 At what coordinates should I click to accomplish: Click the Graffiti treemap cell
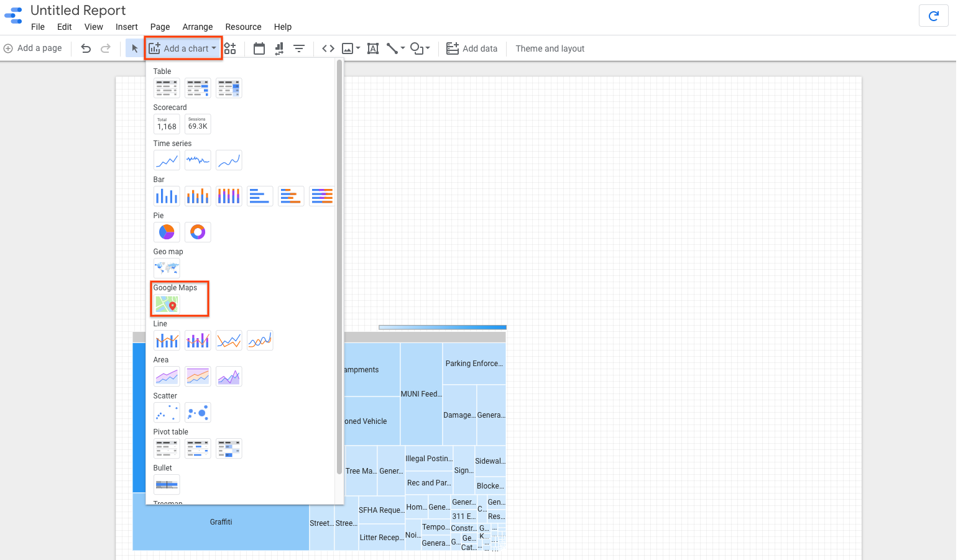point(221,522)
